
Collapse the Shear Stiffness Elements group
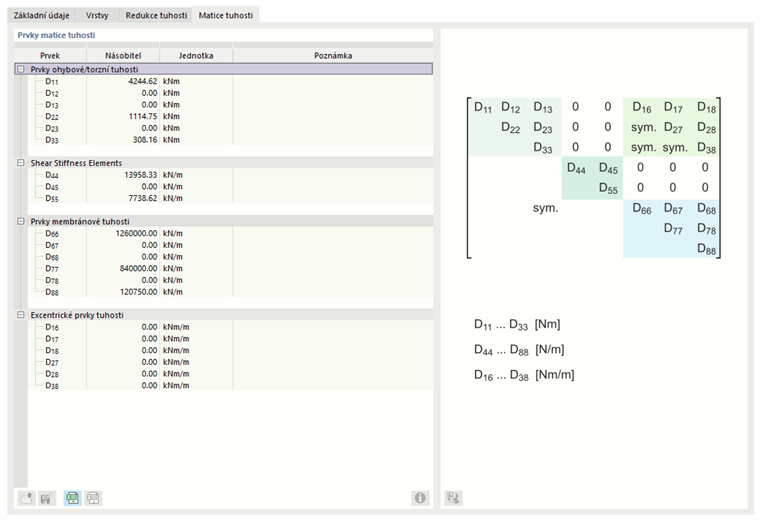coord(21,162)
